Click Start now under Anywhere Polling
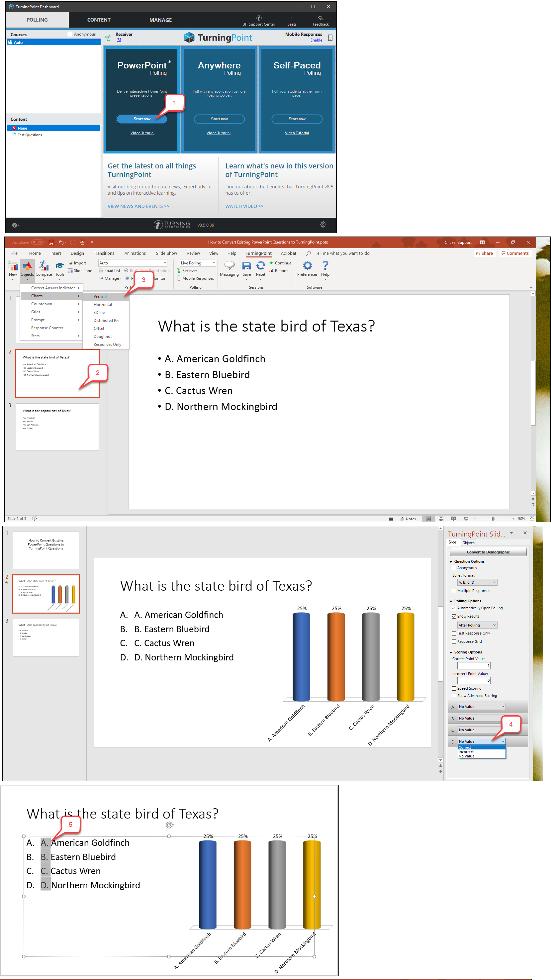The height and width of the screenshot is (980, 551). (x=220, y=119)
